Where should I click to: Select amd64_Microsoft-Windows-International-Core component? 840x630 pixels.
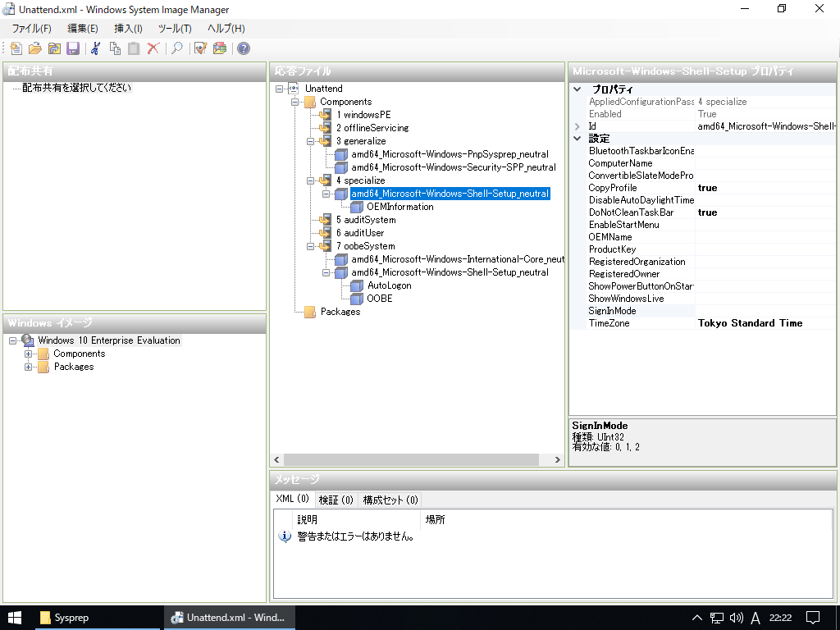458,259
